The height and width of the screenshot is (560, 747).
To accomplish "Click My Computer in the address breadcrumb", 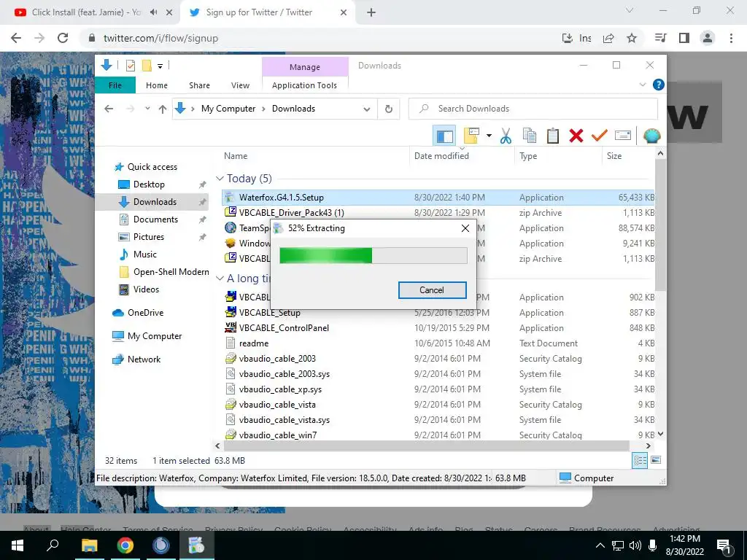I will [x=228, y=109].
